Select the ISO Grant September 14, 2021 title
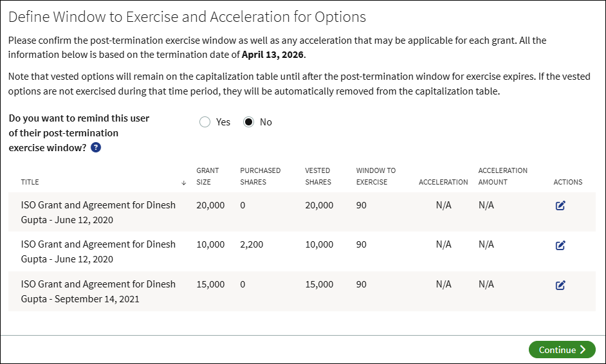Screen dimensions: 606x364 pos(98,291)
